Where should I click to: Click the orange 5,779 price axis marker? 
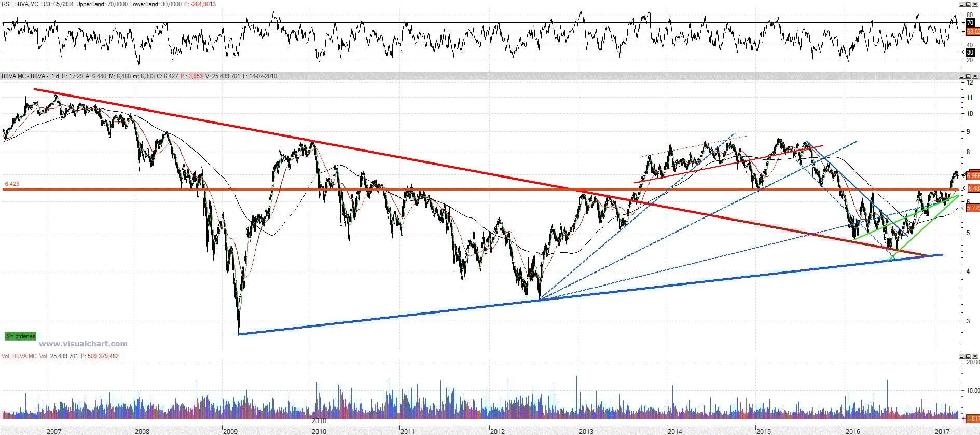point(973,208)
